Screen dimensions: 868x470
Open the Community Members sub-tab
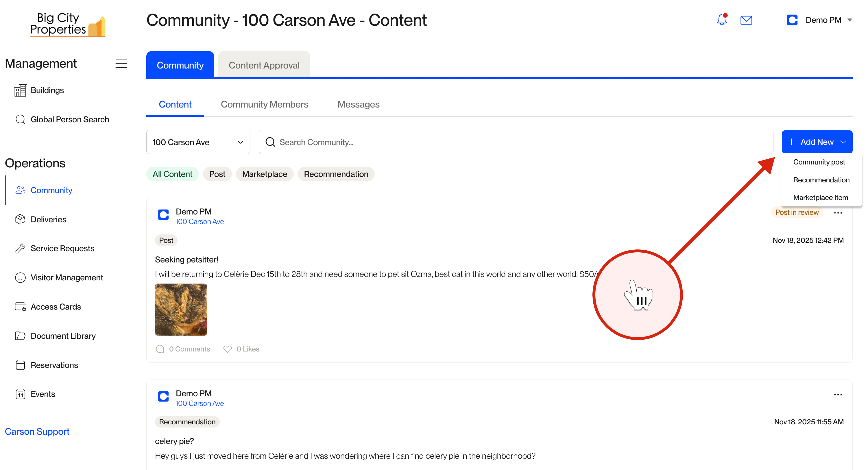pos(265,104)
